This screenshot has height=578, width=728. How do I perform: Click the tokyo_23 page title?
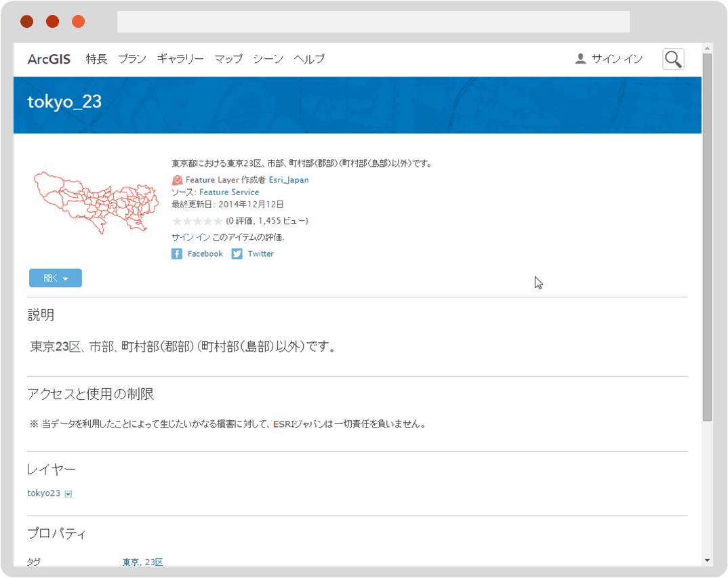click(x=64, y=102)
